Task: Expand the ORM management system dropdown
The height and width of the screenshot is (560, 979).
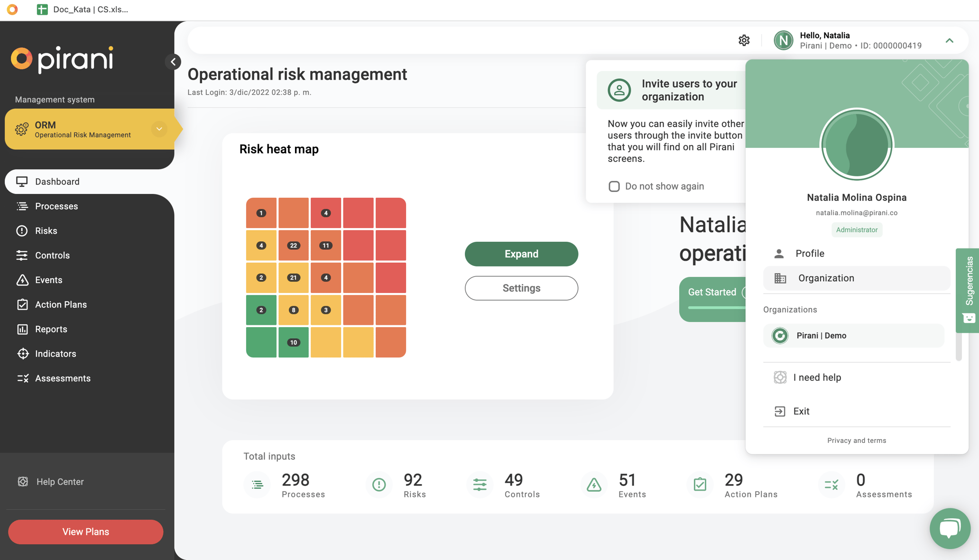Action: tap(159, 129)
